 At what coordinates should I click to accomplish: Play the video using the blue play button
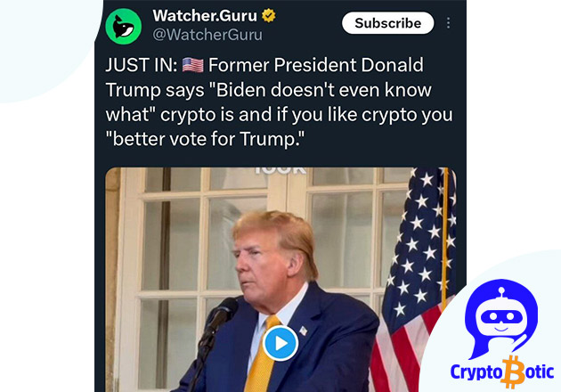[280, 343]
